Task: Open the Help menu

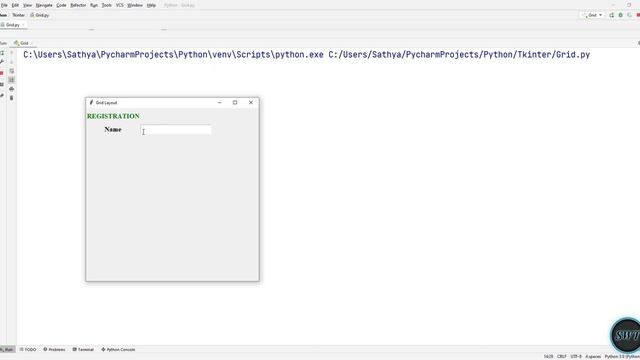Action: [151, 5]
